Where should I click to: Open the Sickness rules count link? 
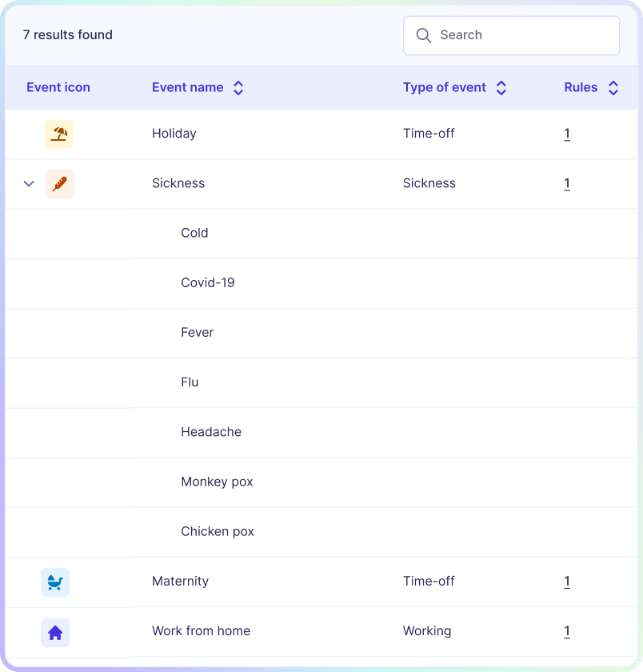point(567,183)
